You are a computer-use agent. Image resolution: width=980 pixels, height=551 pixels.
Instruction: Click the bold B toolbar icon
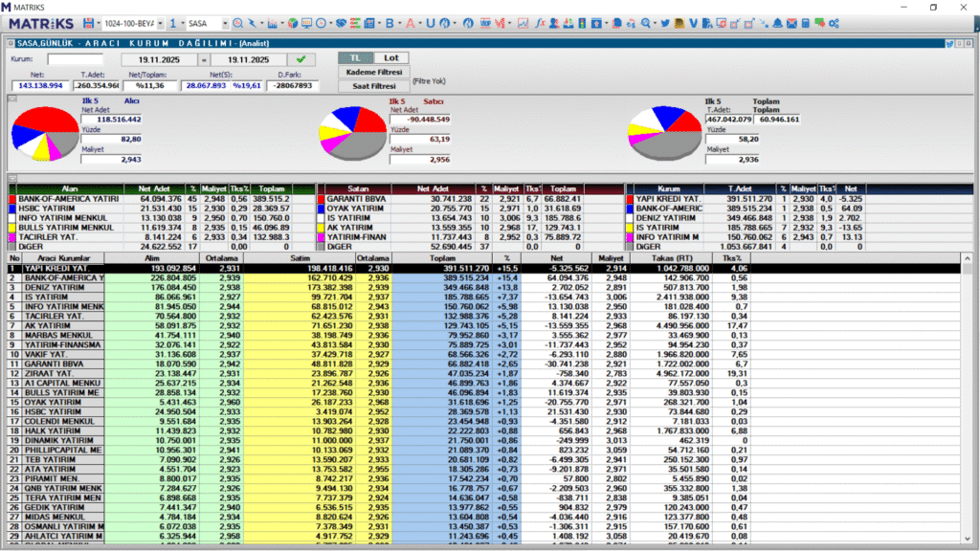click(390, 23)
